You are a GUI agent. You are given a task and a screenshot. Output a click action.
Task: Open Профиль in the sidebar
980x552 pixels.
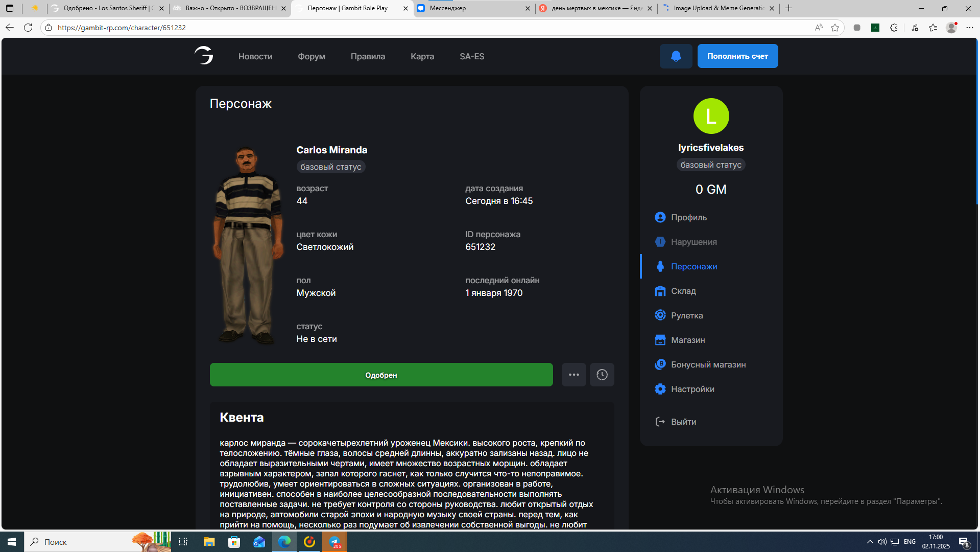(688, 217)
